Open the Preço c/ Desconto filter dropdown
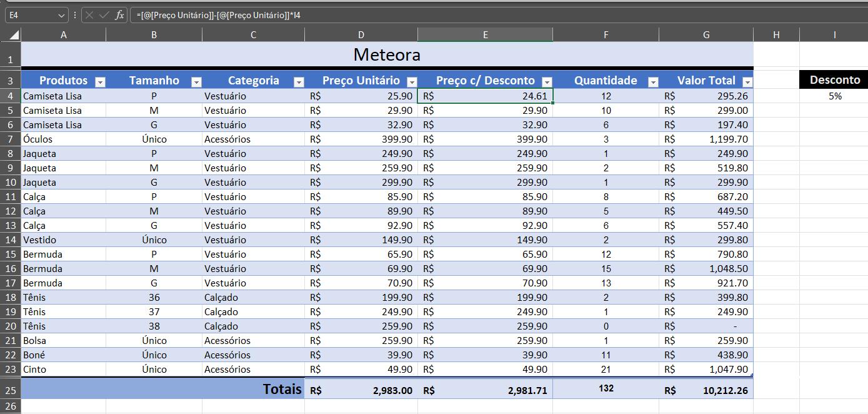Screen dimensions: 868x414 [547, 81]
